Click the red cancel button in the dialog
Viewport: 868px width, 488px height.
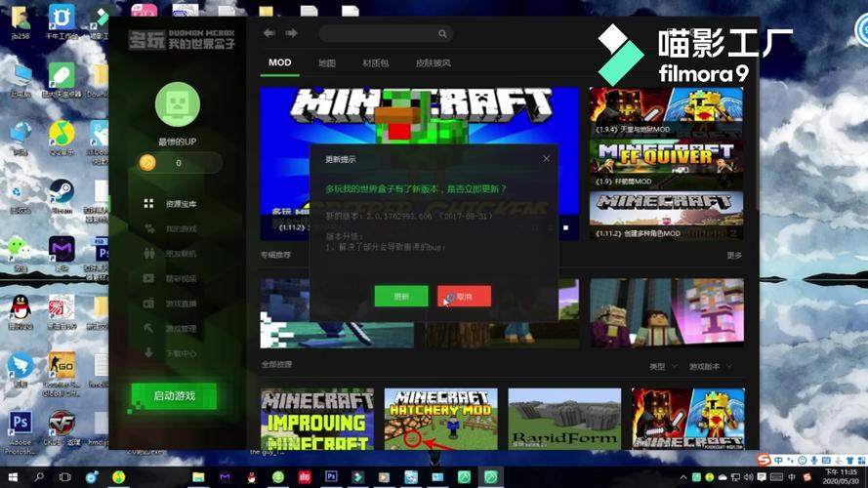[464, 297]
